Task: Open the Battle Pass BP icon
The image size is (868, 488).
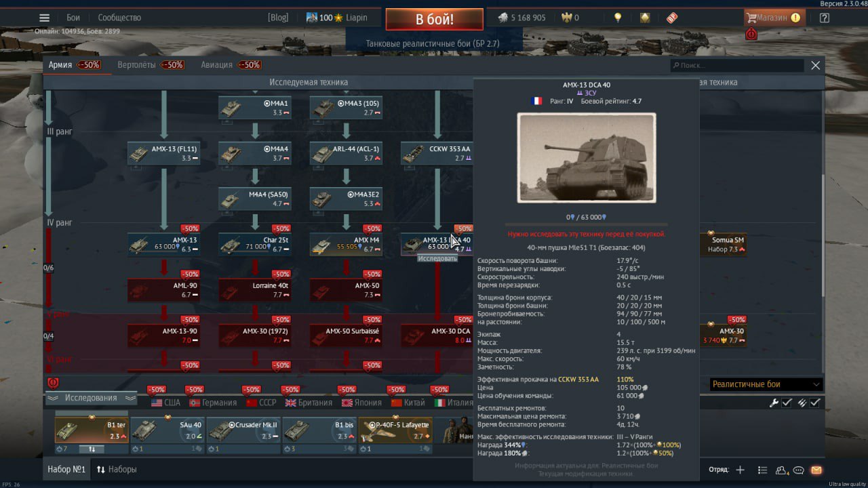Action: [672, 18]
